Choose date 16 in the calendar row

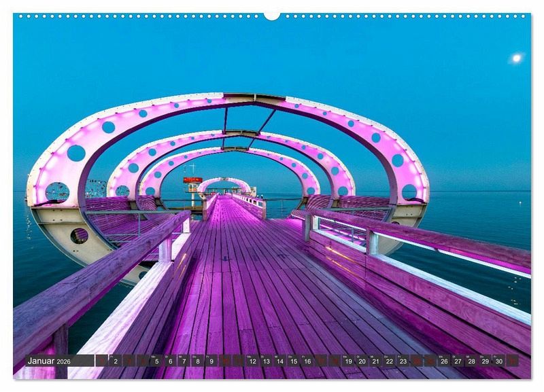[307, 361]
